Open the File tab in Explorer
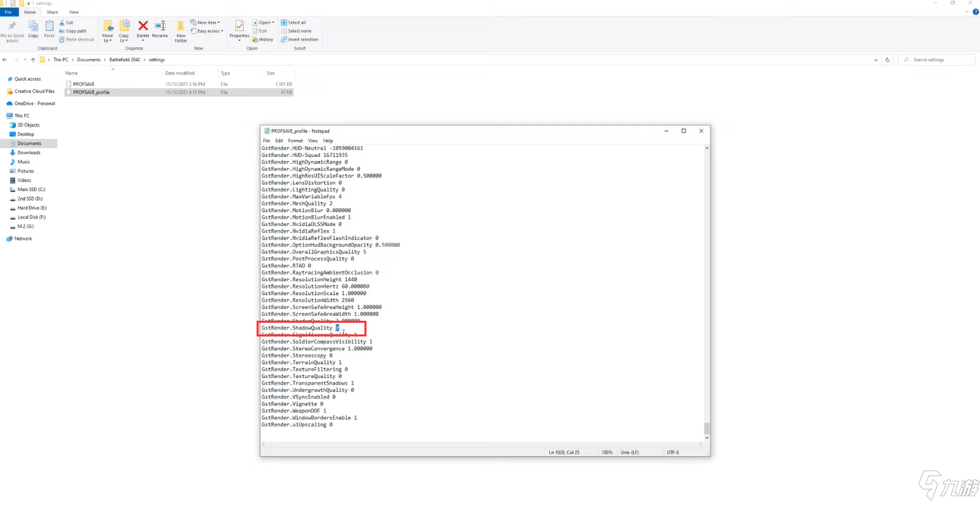Image resolution: width=980 pixels, height=505 pixels. click(8, 12)
